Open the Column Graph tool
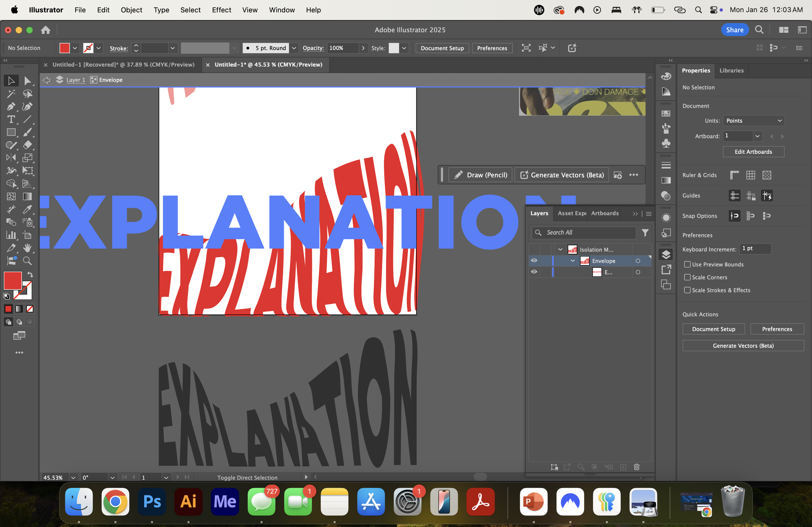 11,235
